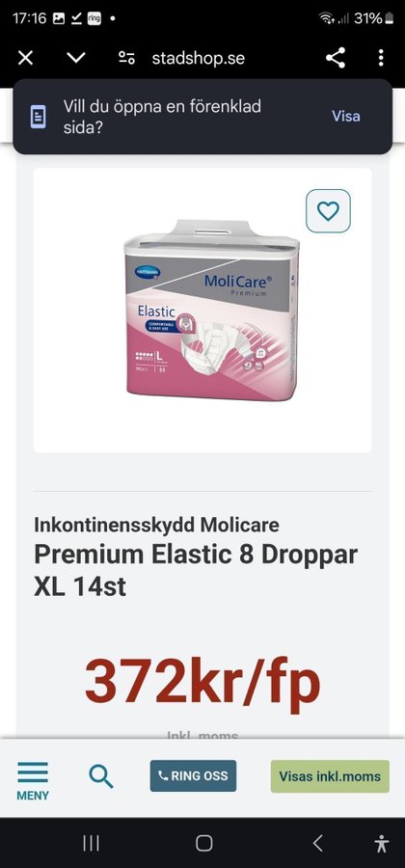This screenshot has width=405, height=868.
Task: Open the accessibility shortcut icon
Action: [381, 843]
